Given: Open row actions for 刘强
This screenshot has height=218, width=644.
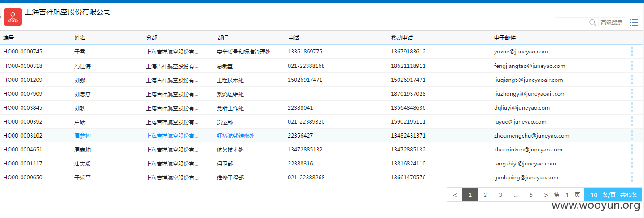Looking at the screenshot, I should click(x=632, y=80).
